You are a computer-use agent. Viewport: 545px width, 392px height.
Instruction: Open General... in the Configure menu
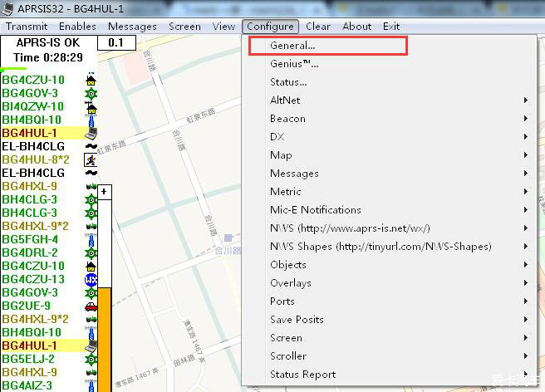pos(292,46)
